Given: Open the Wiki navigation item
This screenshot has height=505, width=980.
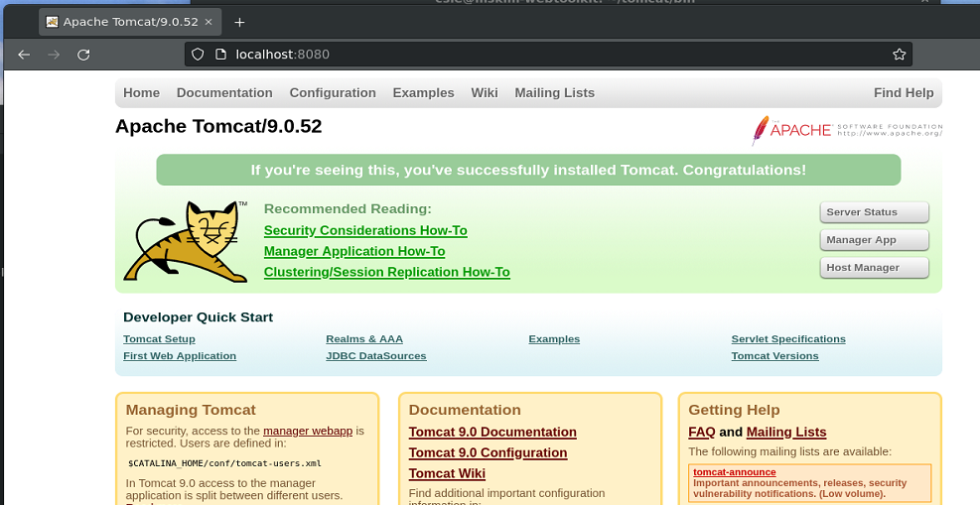Looking at the screenshot, I should click(x=485, y=93).
